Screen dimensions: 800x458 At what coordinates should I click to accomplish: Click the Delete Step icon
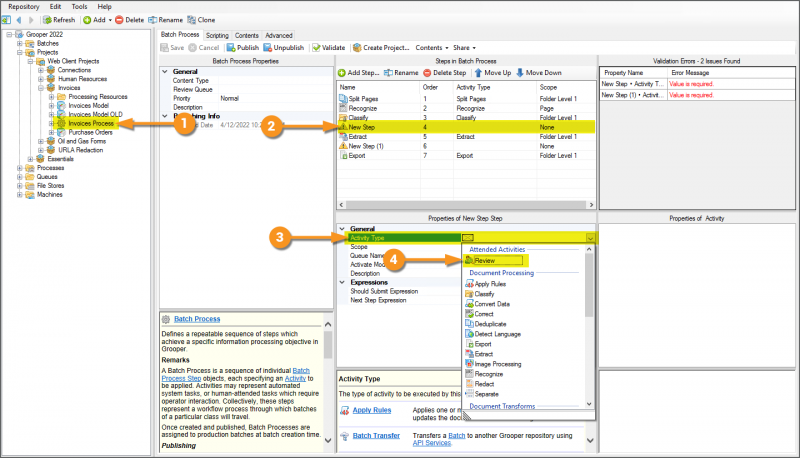coord(427,73)
